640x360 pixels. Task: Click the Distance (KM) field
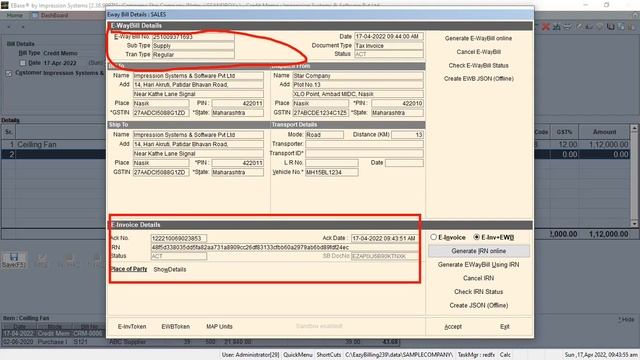coord(407,135)
